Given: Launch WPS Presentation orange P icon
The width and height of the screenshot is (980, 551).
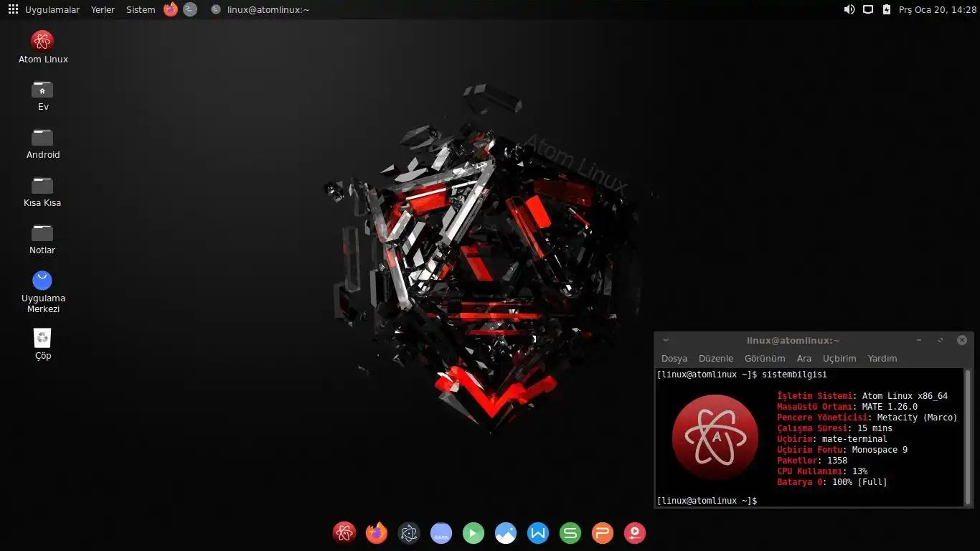Looking at the screenshot, I should click(603, 532).
